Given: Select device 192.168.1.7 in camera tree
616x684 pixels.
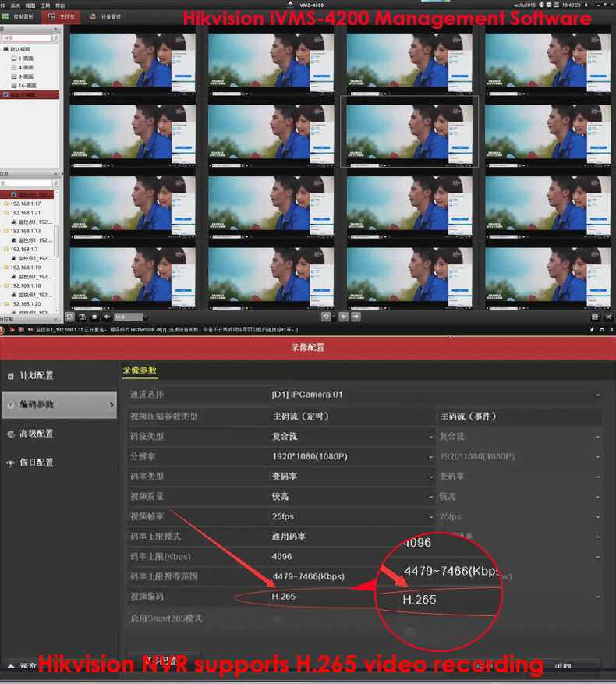Looking at the screenshot, I should (x=24, y=250).
